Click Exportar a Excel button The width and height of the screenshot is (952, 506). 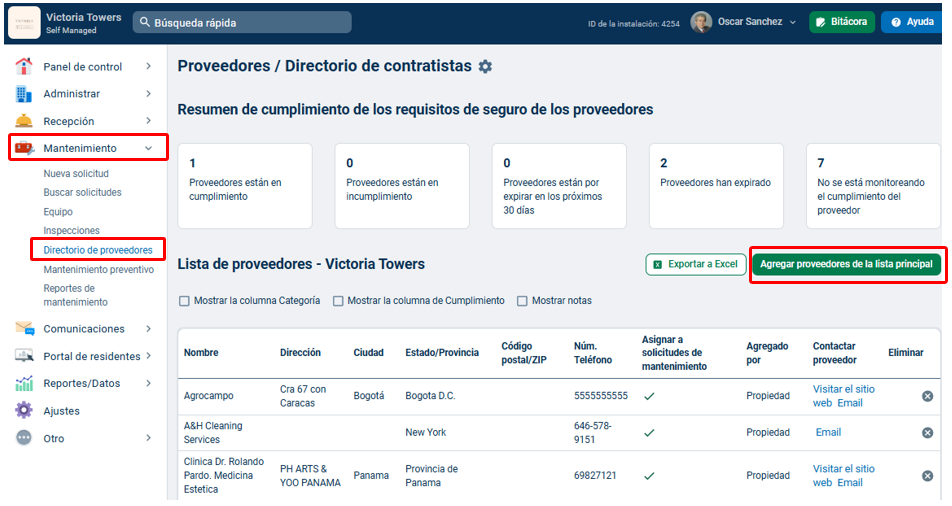point(696,264)
